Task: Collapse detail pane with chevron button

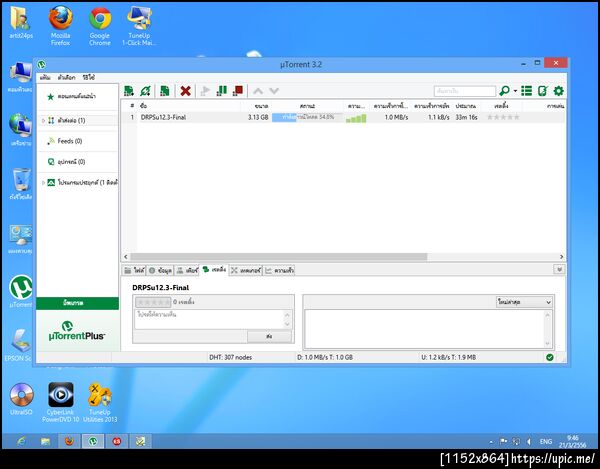Action: tap(559, 270)
